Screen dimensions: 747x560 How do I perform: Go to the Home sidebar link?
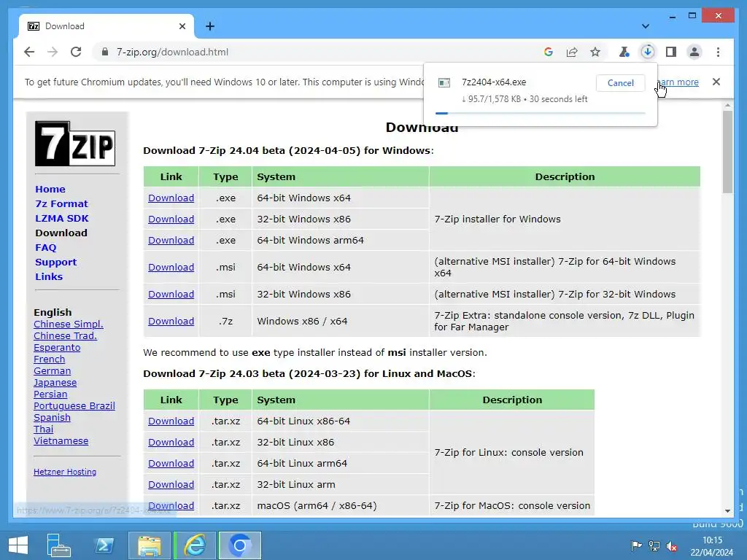[x=50, y=189]
